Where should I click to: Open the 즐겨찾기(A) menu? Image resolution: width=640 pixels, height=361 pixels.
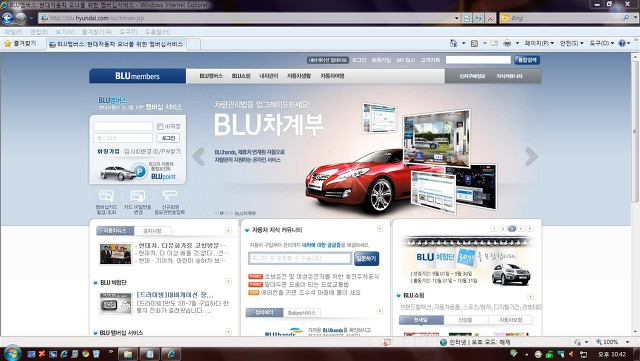tap(97, 31)
